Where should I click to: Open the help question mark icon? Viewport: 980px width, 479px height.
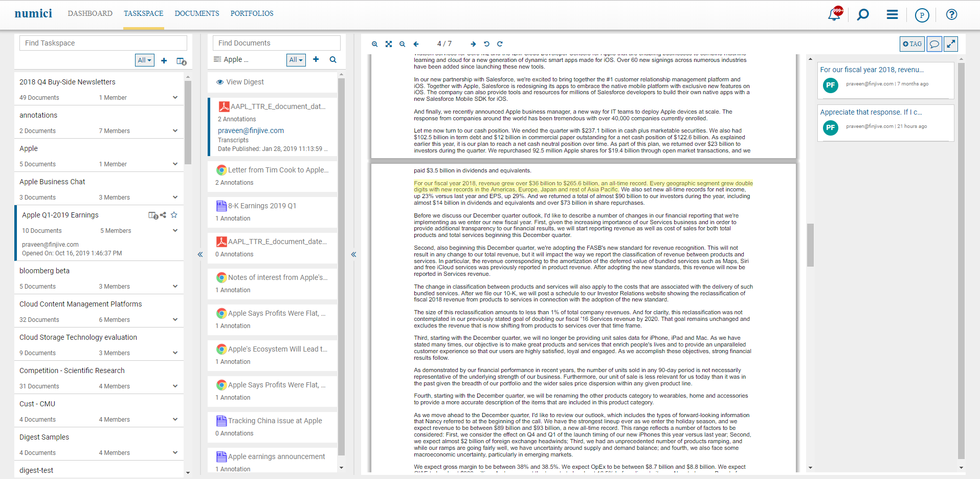click(951, 14)
